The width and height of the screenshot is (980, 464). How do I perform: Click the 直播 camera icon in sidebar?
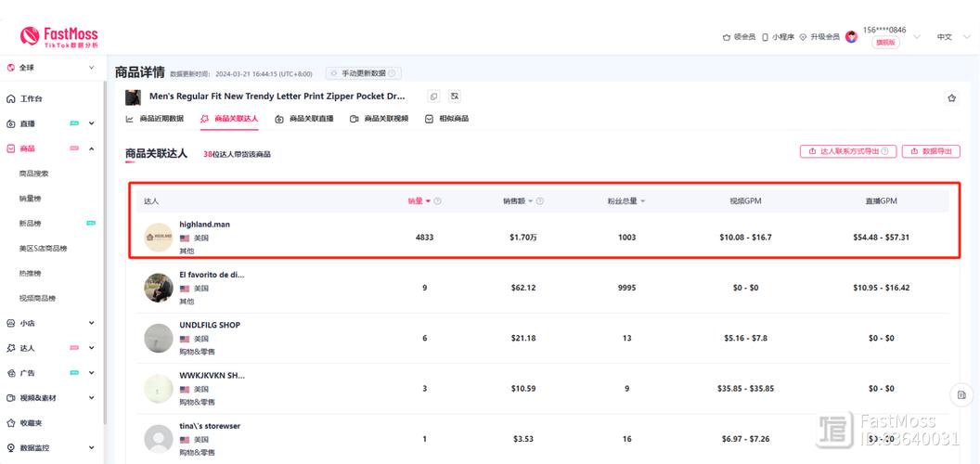pyautogui.click(x=10, y=123)
